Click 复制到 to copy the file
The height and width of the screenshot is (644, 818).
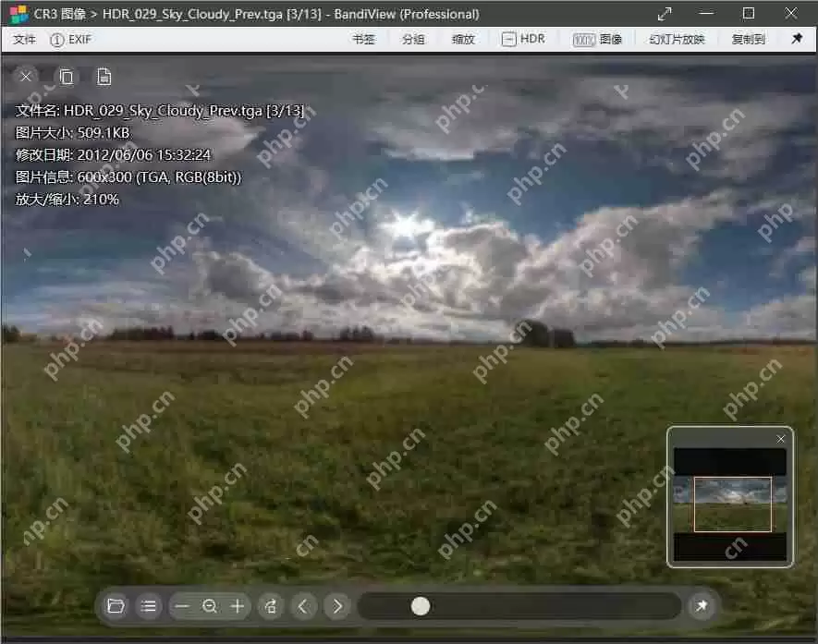pos(747,39)
